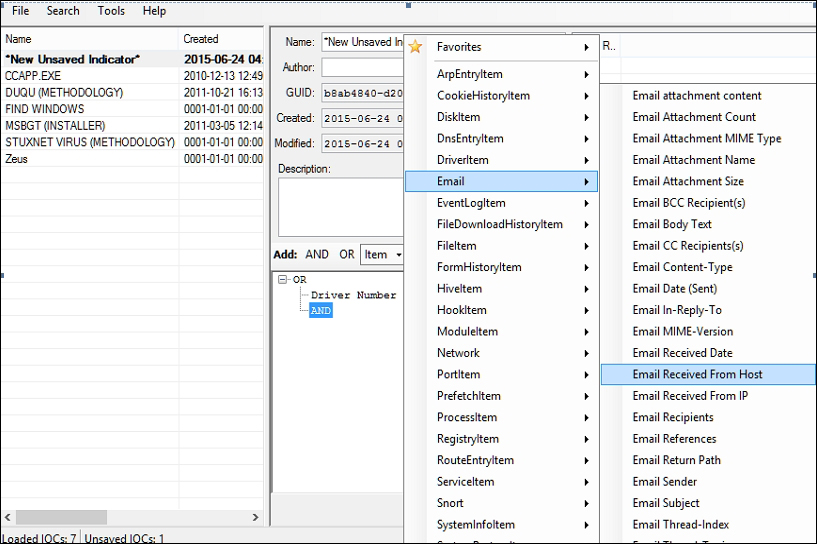Image resolution: width=817 pixels, height=544 pixels.
Task: Select the CCAPP.EXE indicator row
Action: pos(132,76)
